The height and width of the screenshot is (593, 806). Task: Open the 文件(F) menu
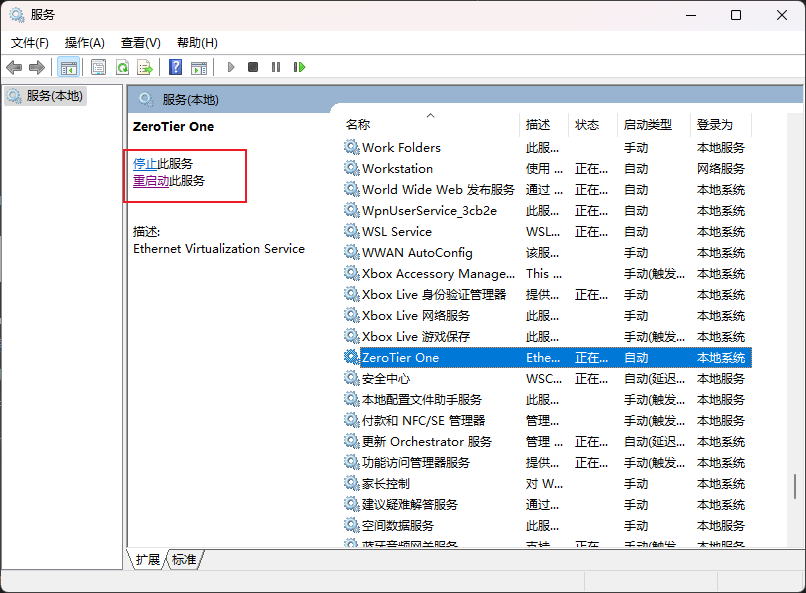point(30,43)
